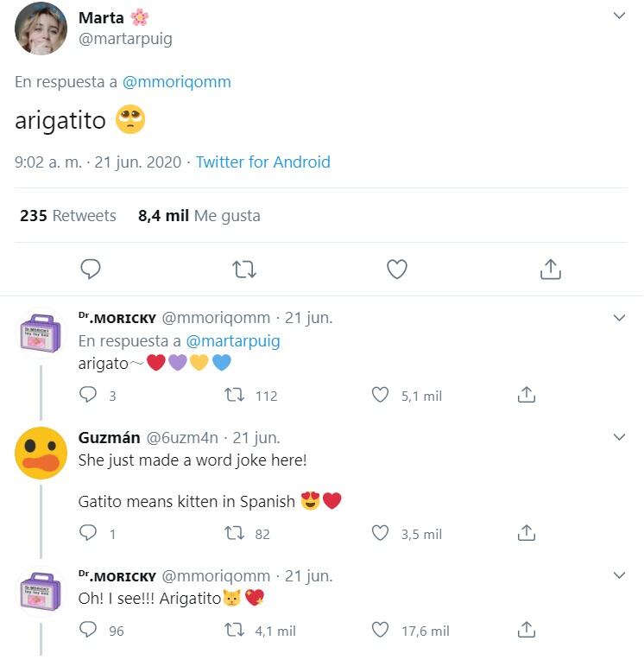The image size is (644, 660).
Task: Reply to the 'Oh! I see!!!' tweet
Action: coord(88,631)
